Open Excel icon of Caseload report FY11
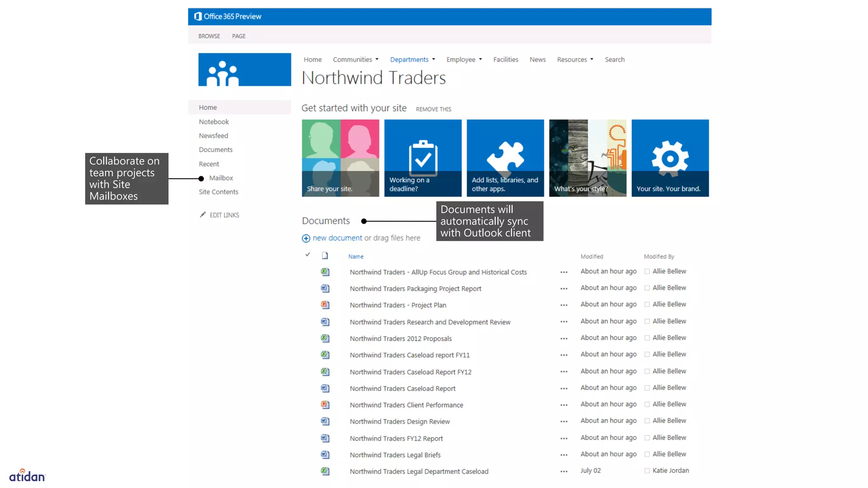 tap(325, 355)
